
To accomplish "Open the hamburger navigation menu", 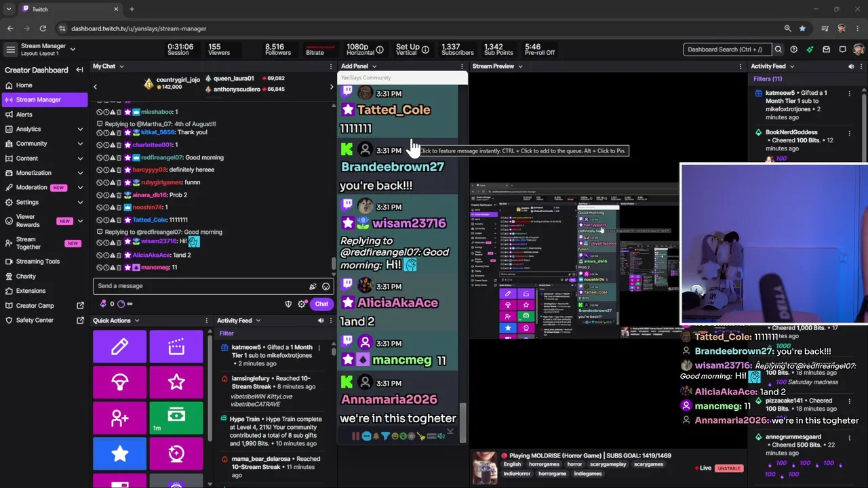I will click(x=10, y=49).
